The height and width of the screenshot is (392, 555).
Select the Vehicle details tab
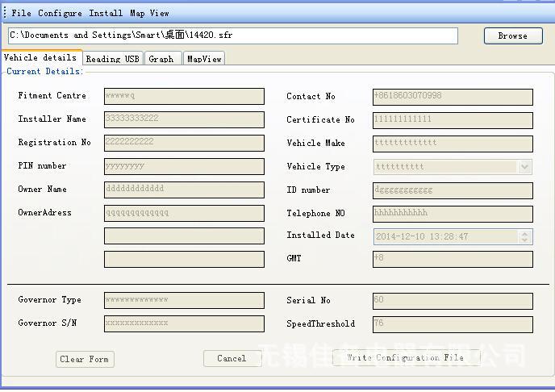[40, 58]
